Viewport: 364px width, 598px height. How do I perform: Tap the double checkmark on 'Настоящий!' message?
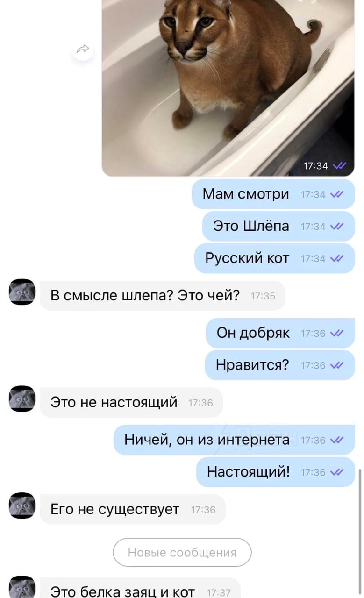tap(337, 472)
